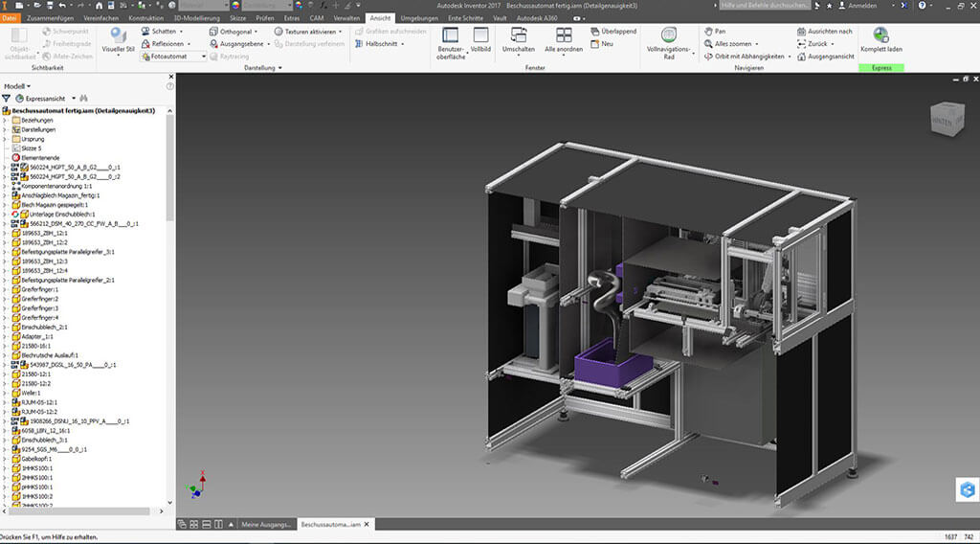Expand the Ursprung folder in tree
Image resolution: width=980 pixels, height=544 pixels.
click(5, 139)
